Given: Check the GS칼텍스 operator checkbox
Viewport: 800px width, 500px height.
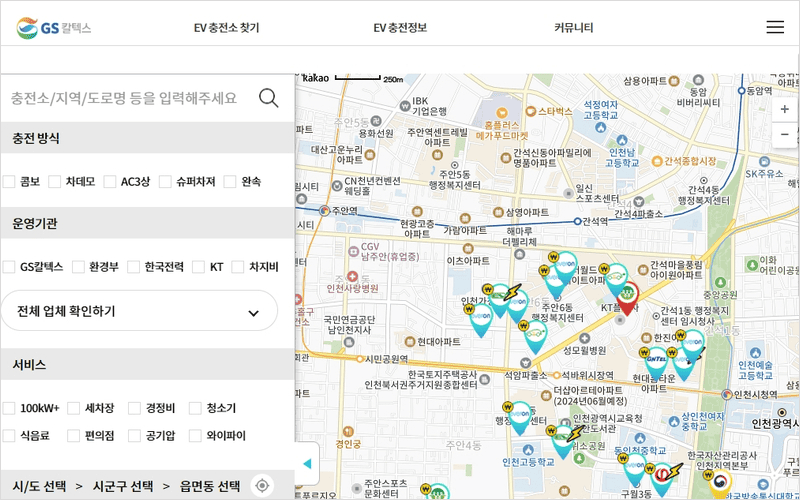Looking at the screenshot, I should (9, 267).
